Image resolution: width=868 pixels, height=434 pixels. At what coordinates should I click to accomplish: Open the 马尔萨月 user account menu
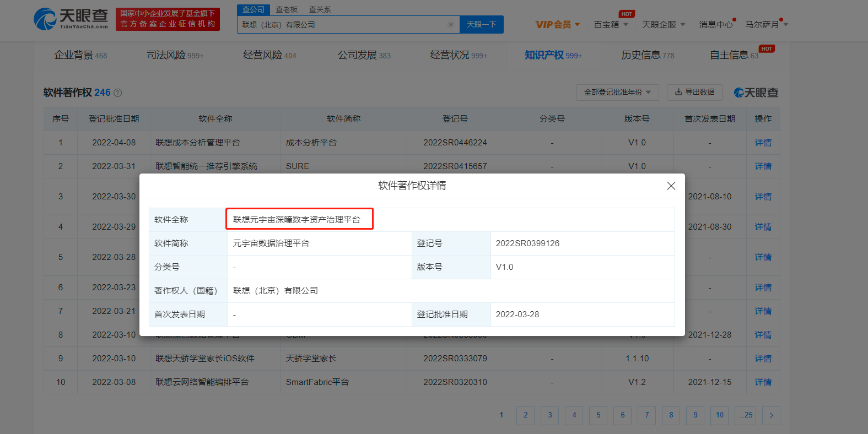pos(767,24)
